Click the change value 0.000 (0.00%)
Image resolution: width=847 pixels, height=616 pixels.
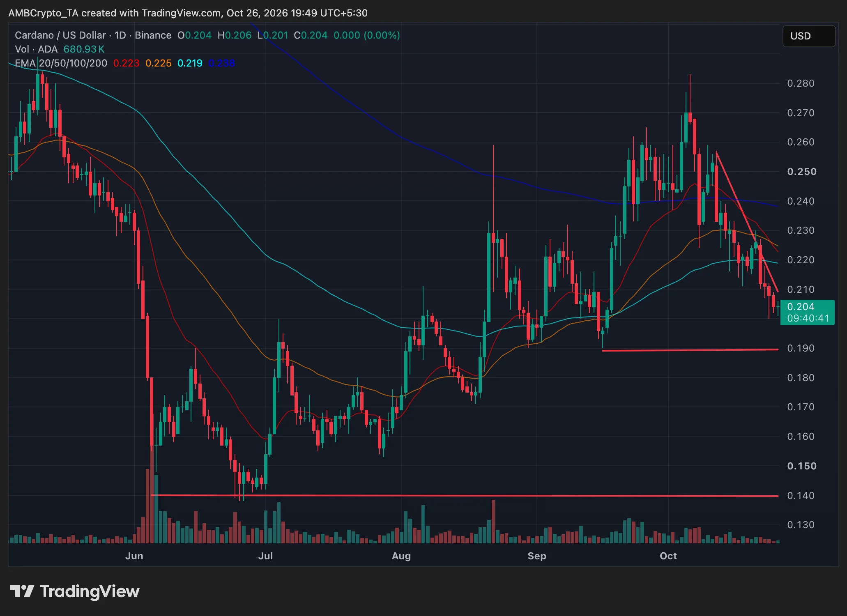[367, 35]
